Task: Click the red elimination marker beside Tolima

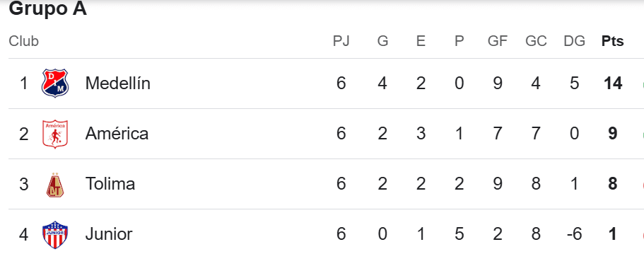Action: click(642, 184)
